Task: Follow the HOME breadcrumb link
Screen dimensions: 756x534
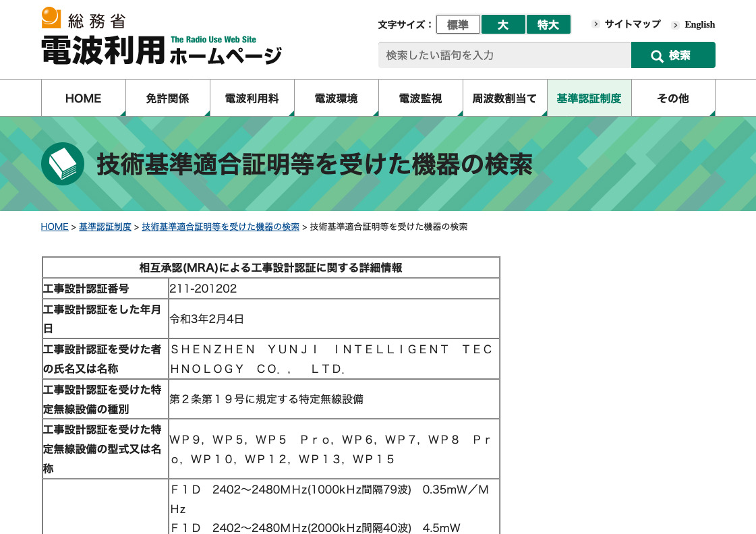Action: tap(55, 227)
